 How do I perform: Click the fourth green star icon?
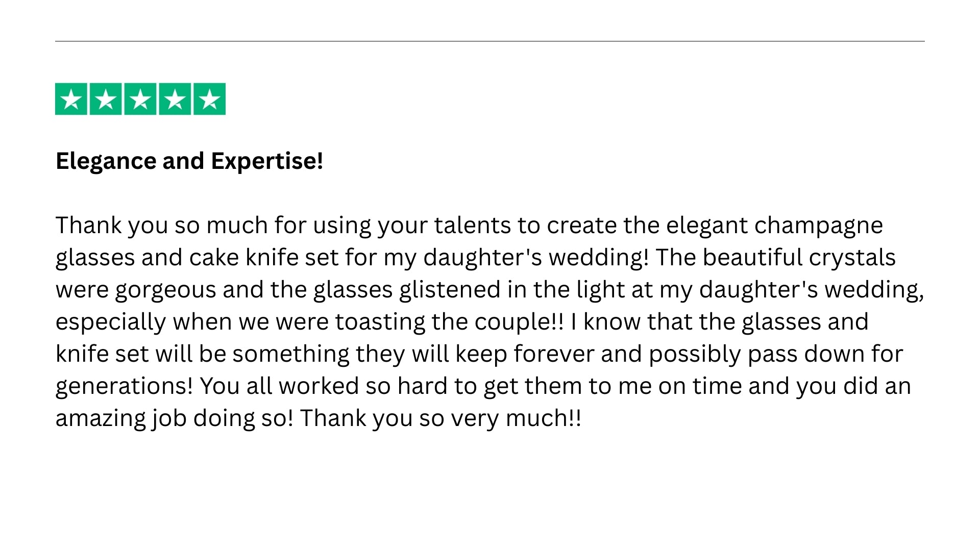[175, 99]
